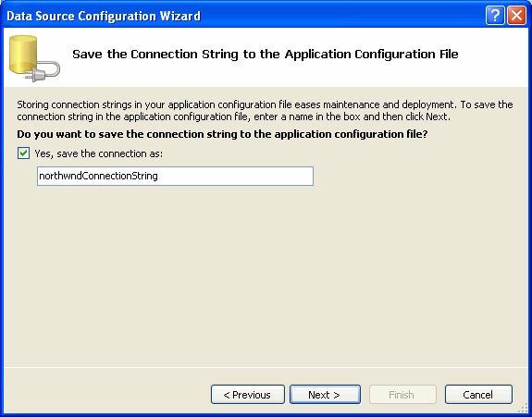Click into the northwndConnectionString text box
Screen dimensions: 532x417
pyautogui.click(x=175, y=176)
